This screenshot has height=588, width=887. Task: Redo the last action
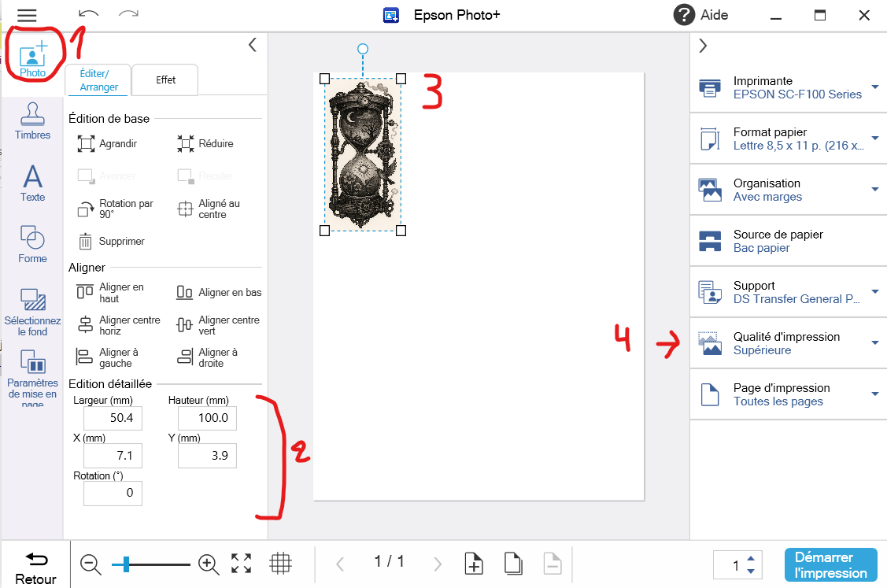tap(128, 14)
